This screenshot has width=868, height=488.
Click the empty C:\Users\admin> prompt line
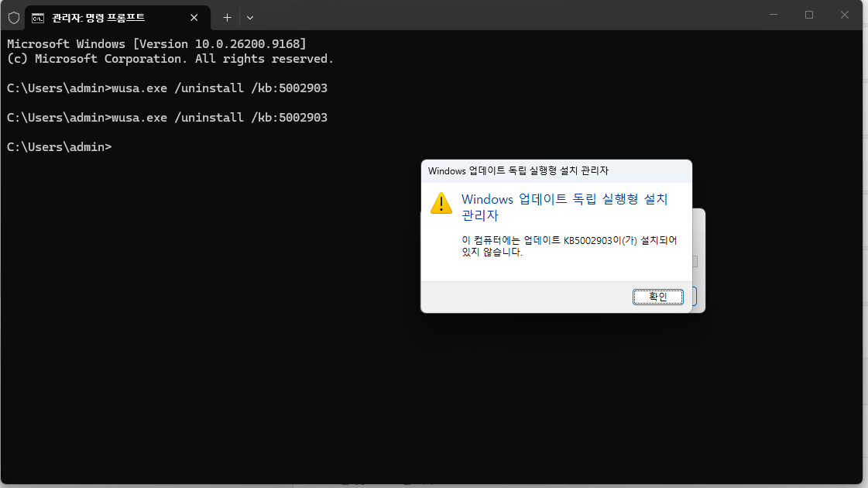[59, 147]
